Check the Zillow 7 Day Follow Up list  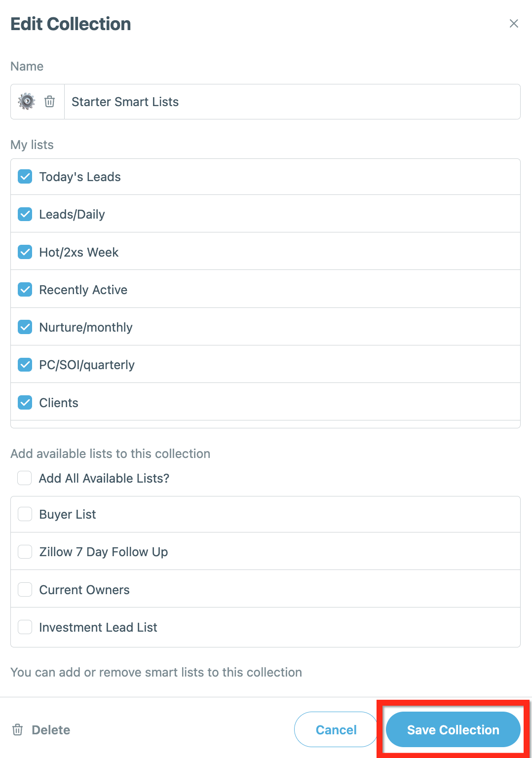(25, 552)
